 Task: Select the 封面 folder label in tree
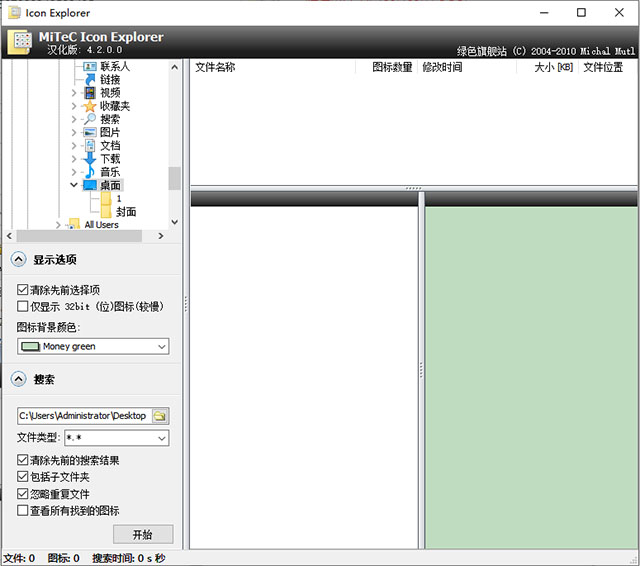tap(126, 211)
